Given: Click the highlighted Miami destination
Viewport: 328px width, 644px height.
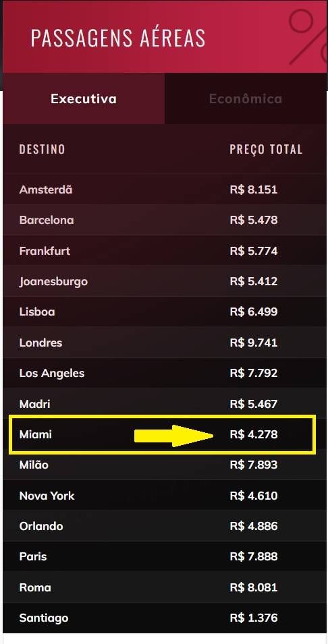Looking at the screenshot, I should click(36, 434).
